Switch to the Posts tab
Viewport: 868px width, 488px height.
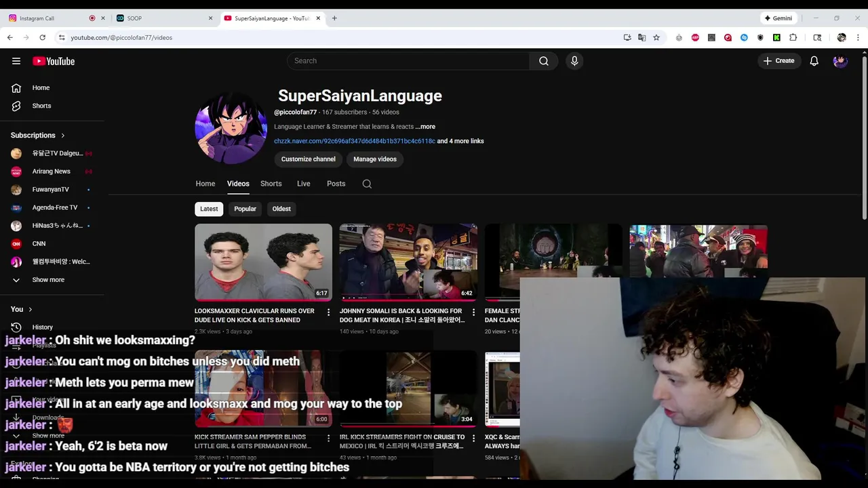[x=336, y=184]
